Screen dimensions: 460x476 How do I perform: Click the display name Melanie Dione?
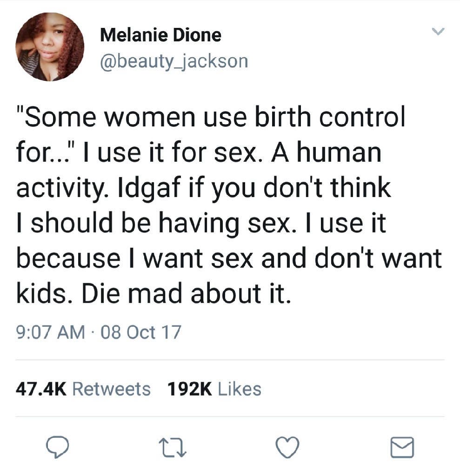coord(160,35)
